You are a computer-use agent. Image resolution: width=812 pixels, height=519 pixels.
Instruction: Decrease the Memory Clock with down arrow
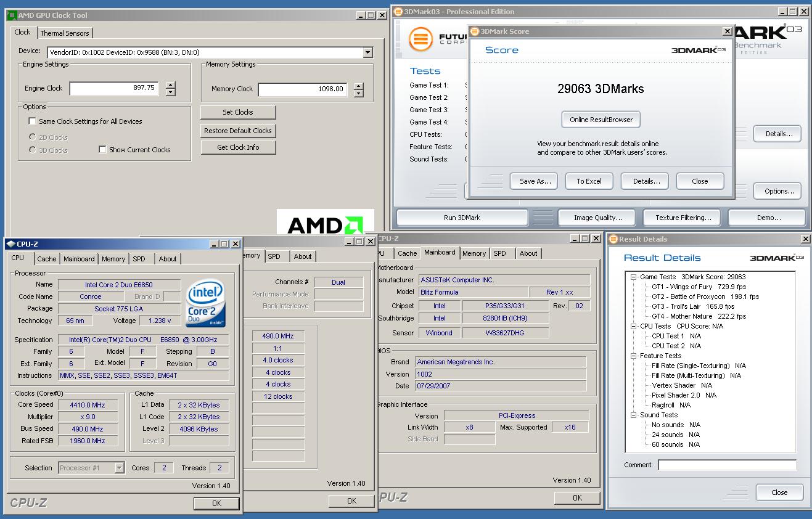click(x=359, y=93)
